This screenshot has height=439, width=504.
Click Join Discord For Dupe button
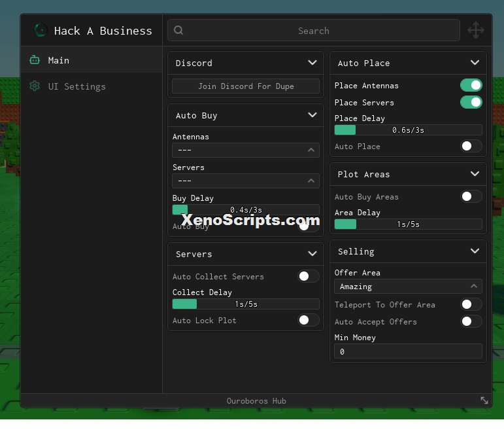pyautogui.click(x=246, y=86)
